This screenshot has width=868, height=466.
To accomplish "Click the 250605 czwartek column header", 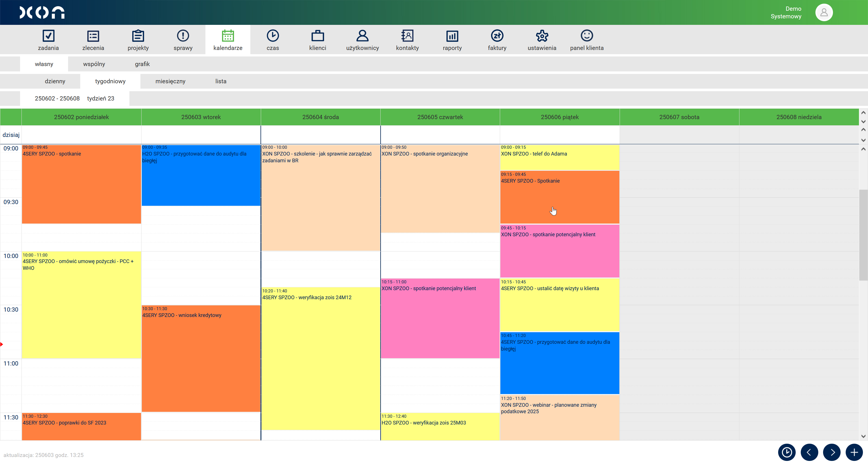I will click(x=440, y=117).
